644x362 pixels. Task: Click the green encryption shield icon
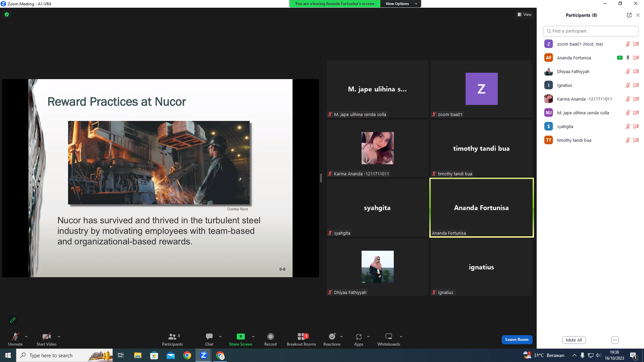point(7,14)
